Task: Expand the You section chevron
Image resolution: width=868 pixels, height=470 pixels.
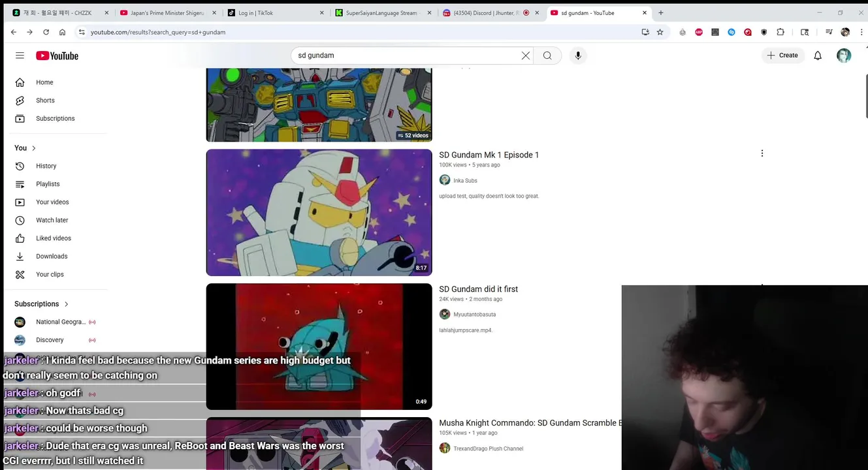Action: pyautogui.click(x=34, y=148)
